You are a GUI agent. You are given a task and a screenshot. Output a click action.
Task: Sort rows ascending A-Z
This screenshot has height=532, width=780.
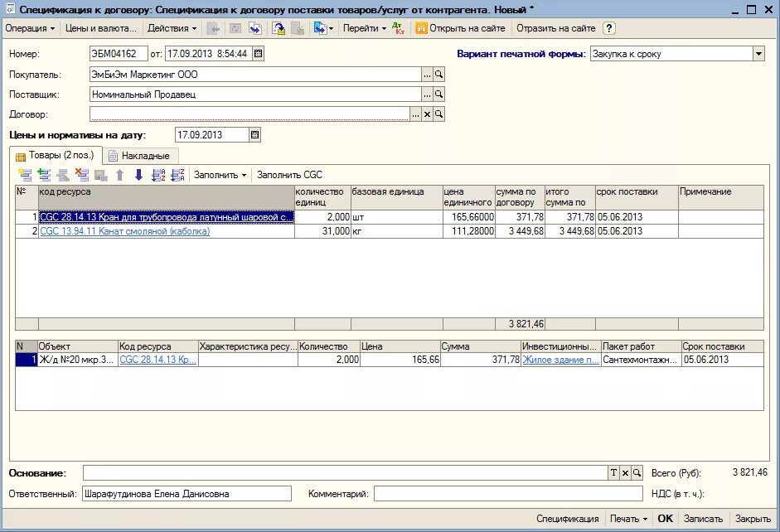(158, 175)
